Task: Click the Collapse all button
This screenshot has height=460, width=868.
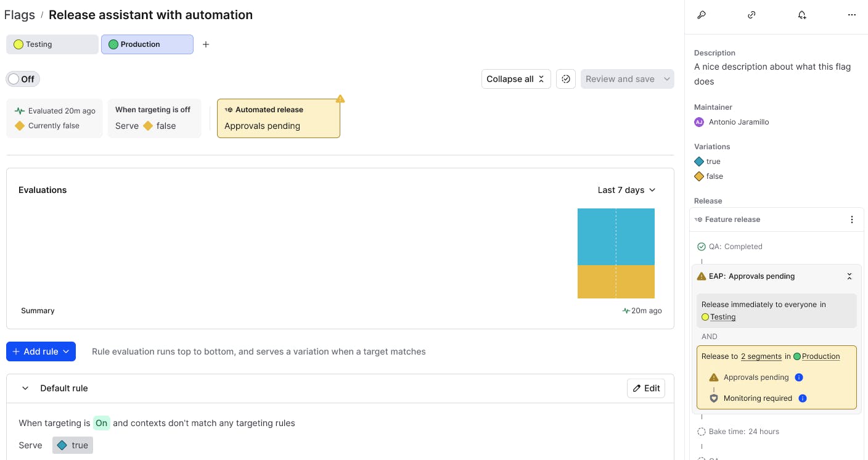Action: (x=515, y=79)
